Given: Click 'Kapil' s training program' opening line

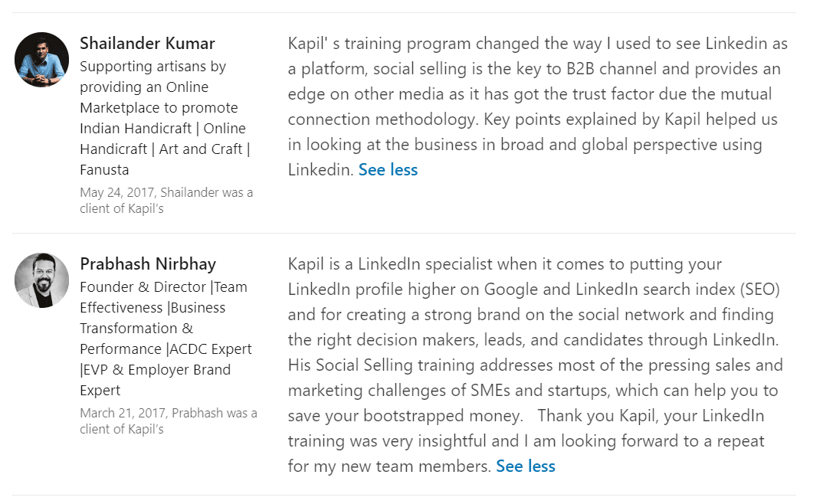Looking at the screenshot, I should pos(379,44).
